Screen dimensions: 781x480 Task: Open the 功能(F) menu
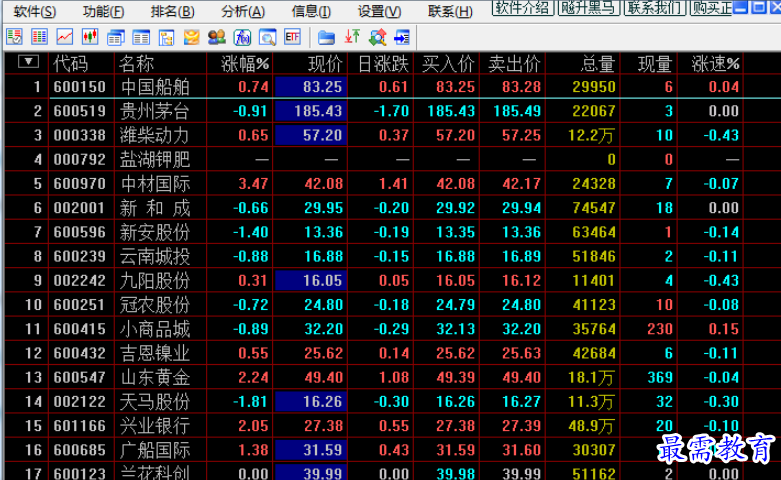pyautogui.click(x=103, y=11)
